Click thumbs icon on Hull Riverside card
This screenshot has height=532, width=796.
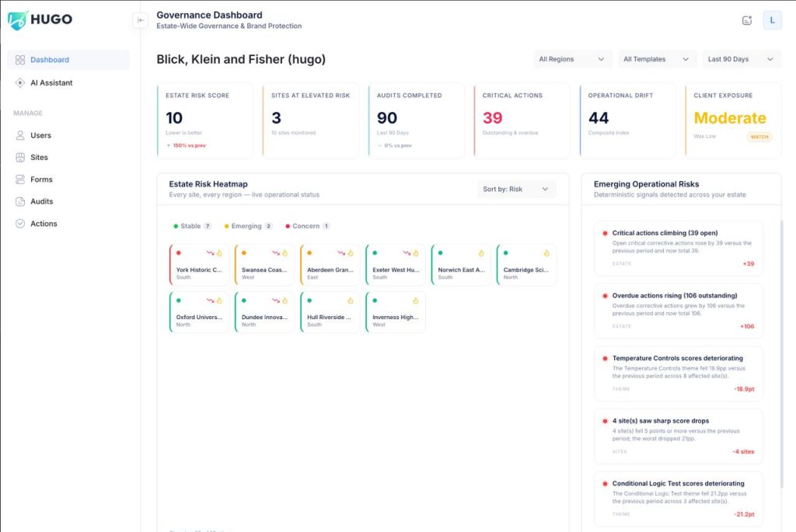351,301
